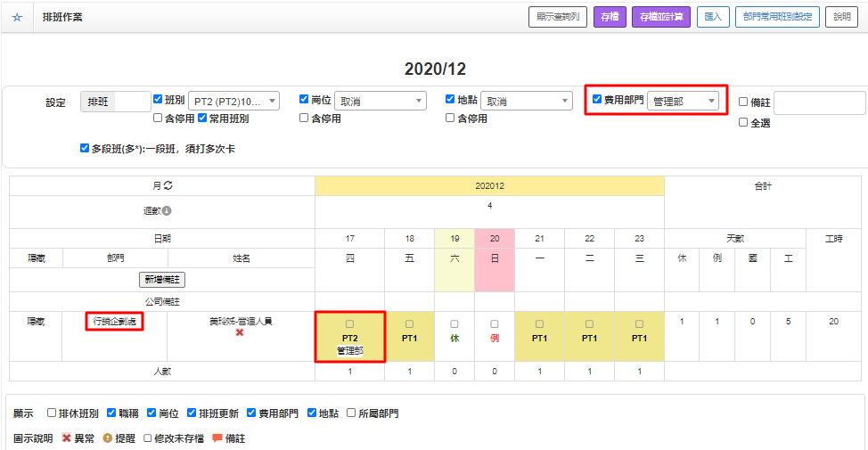Image resolution: width=868 pixels, height=450 pixels.
Task: Toggle display 地點 checkbox at bottom
Action: (312, 413)
